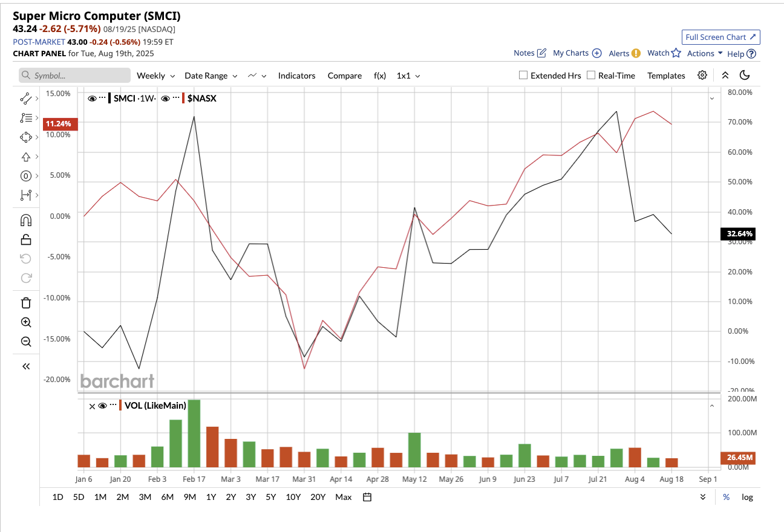Open the f(x) expressions tool

click(x=380, y=76)
